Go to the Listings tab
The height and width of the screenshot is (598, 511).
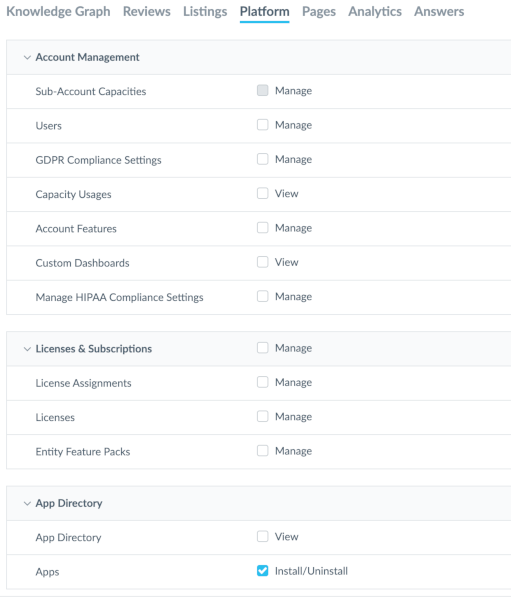pyautogui.click(x=205, y=11)
